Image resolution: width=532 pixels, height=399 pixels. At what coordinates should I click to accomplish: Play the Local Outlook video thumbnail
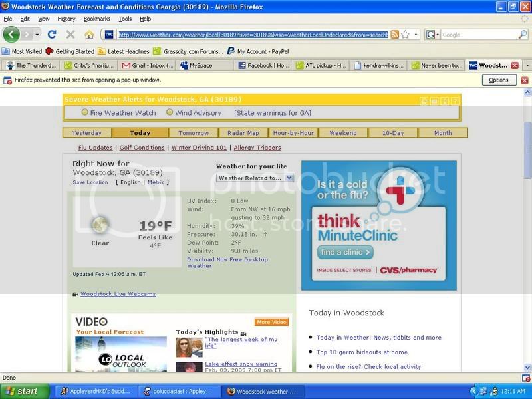point(122,354)
